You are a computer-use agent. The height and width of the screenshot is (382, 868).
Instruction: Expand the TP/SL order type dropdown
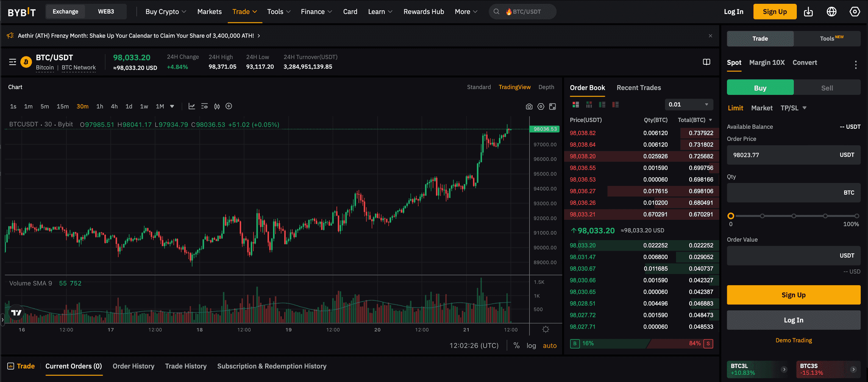tap(793, 108)
